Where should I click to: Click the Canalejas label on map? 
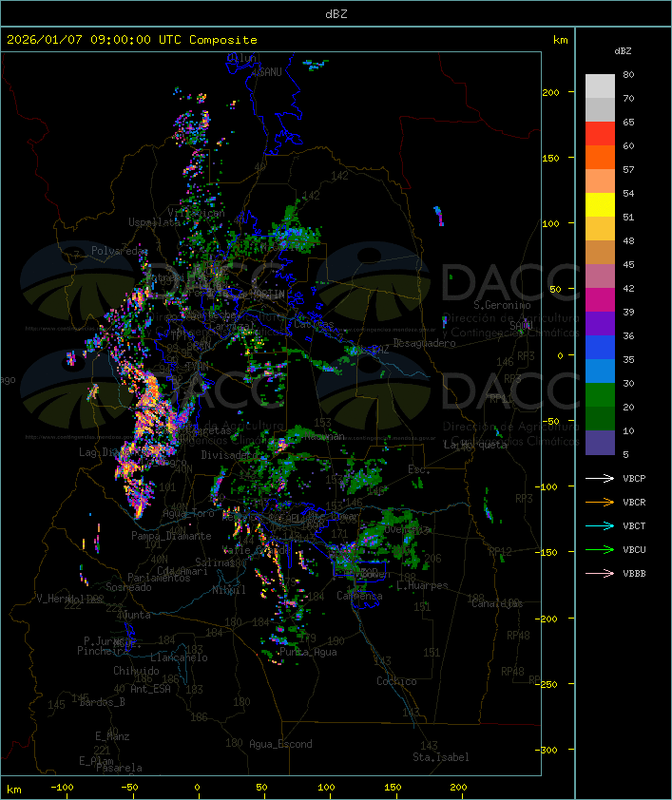496,603
